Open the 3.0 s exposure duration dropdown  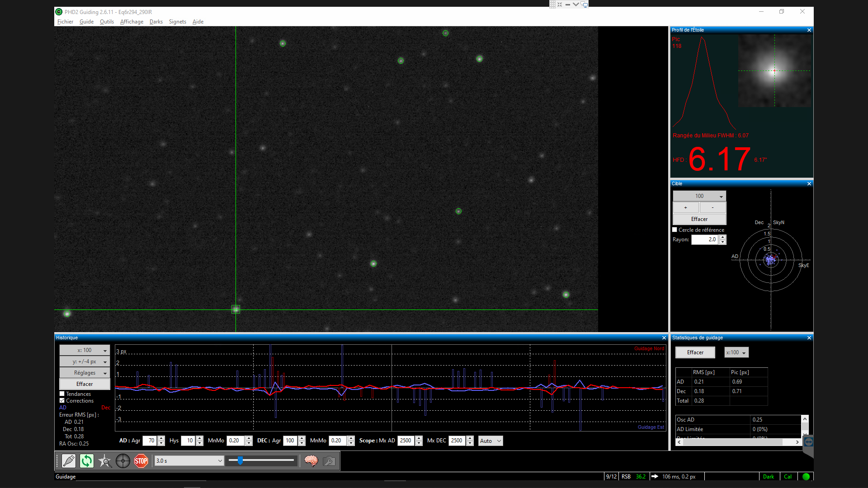click(189, 461)
